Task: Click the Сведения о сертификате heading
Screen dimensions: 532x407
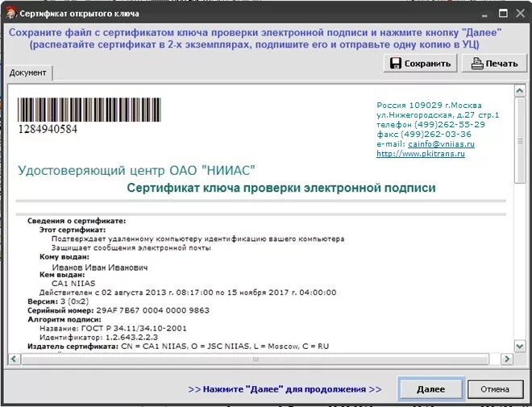Action: tap(77, 221)
